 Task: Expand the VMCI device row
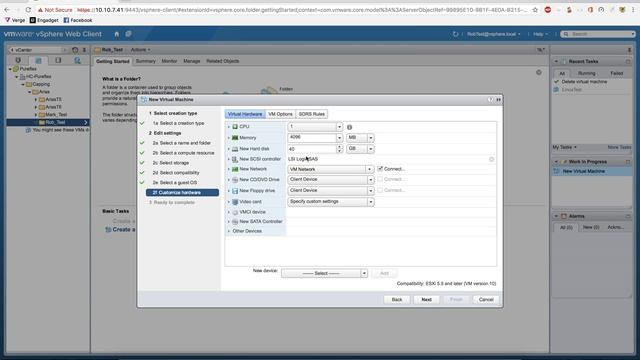[x=229, y=212]
